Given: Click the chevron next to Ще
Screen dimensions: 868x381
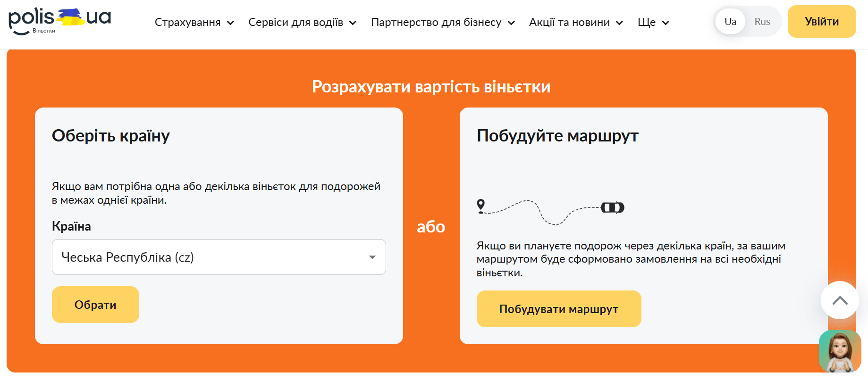Looking at the screenshot, I should [666, 23].
